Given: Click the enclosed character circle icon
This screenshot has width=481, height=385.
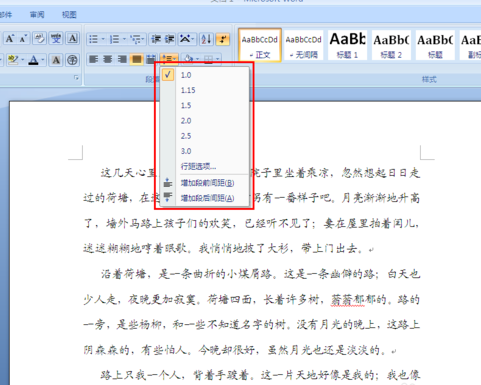Looking at the screenshot, I should 72,60.
